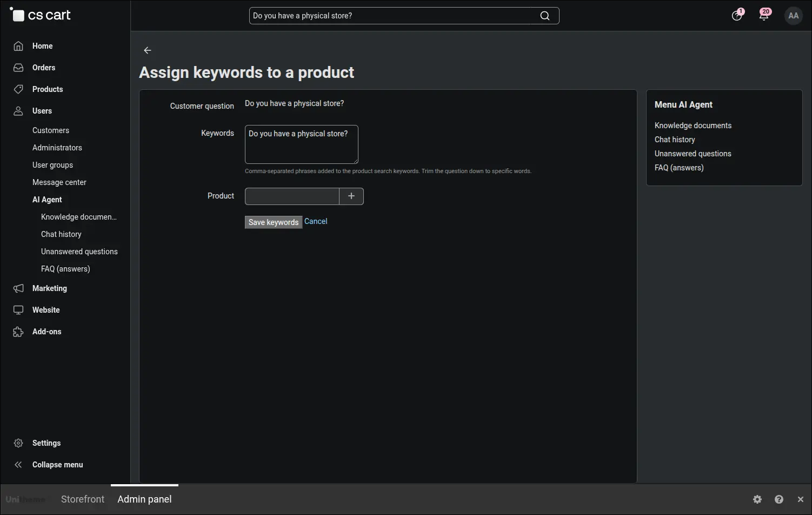Click the Orders inbox icon

18,68
